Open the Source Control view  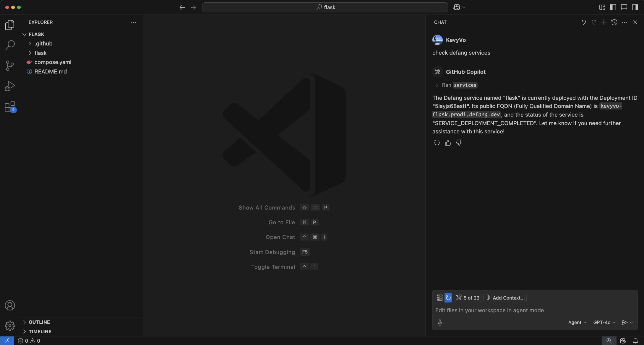point(10,66)
